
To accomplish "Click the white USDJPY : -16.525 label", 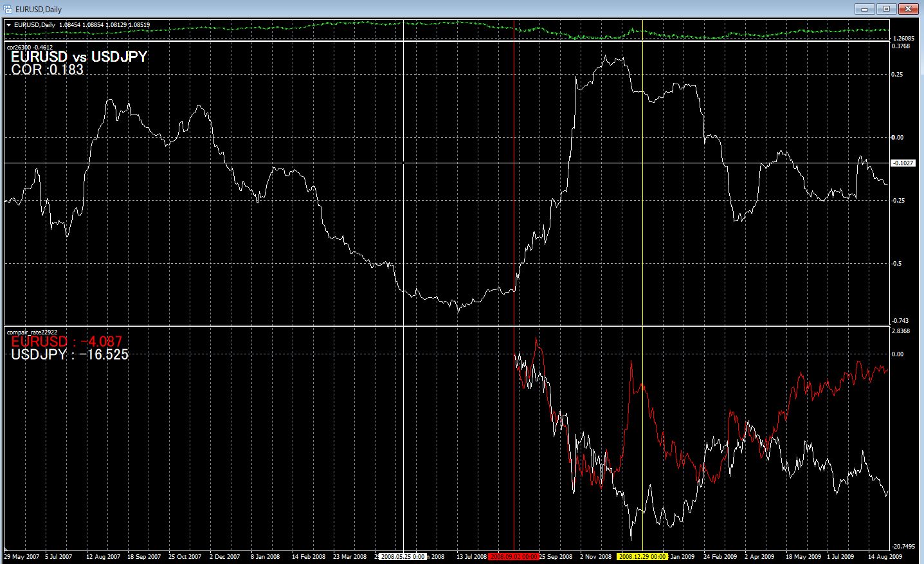I will (x=69, y=354).
